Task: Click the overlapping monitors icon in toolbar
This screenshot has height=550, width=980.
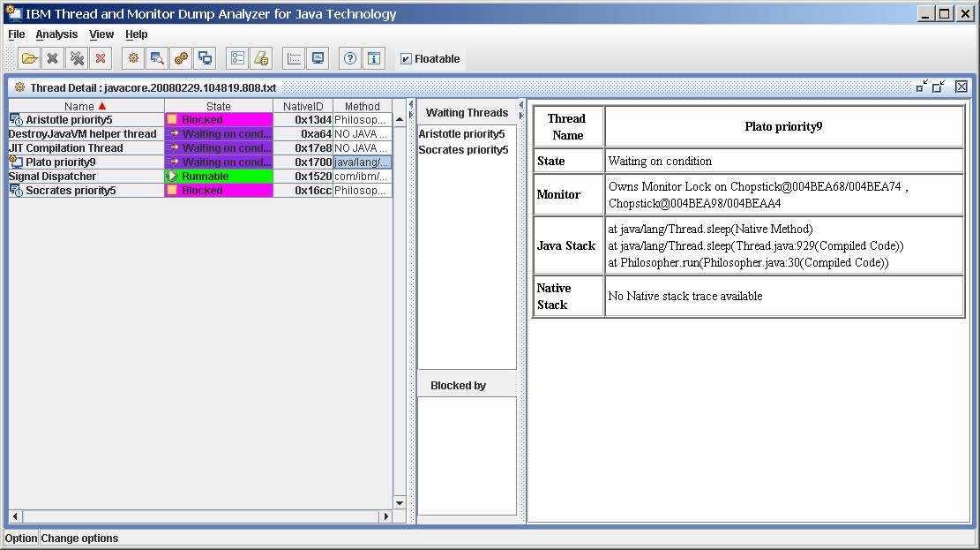Action: 205,58
